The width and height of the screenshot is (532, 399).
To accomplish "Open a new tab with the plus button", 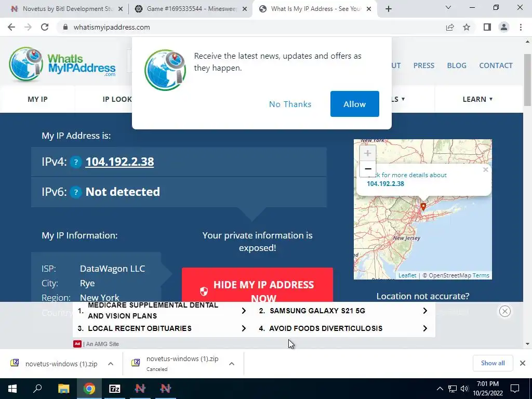I will tap(389, 9).
